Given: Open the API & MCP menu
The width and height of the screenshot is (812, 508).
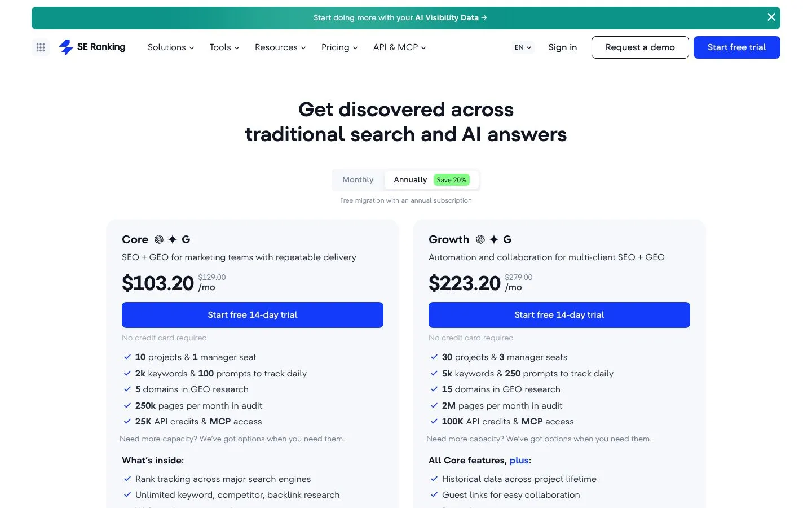Looking at the screenshot, I should [399, 47].
